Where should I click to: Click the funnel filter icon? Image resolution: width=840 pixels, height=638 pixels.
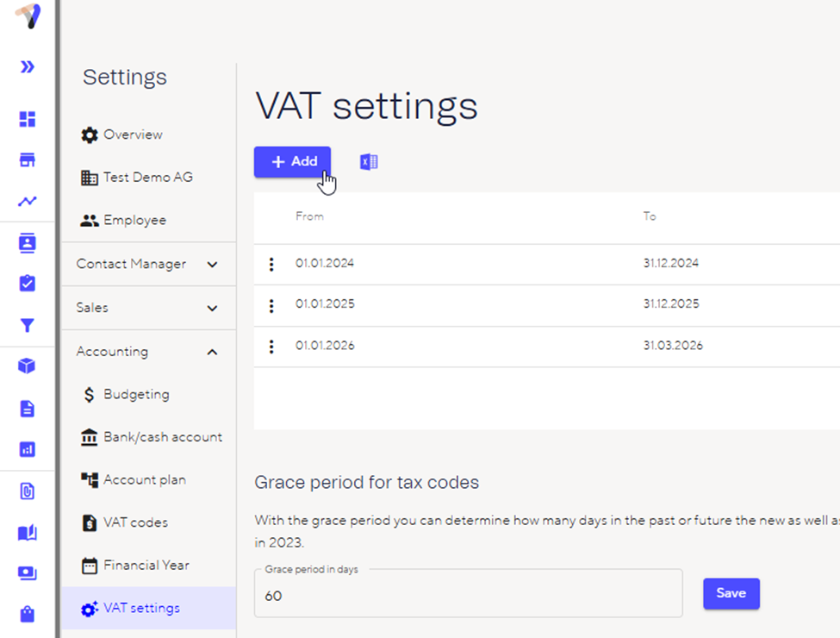click(28, 325)
